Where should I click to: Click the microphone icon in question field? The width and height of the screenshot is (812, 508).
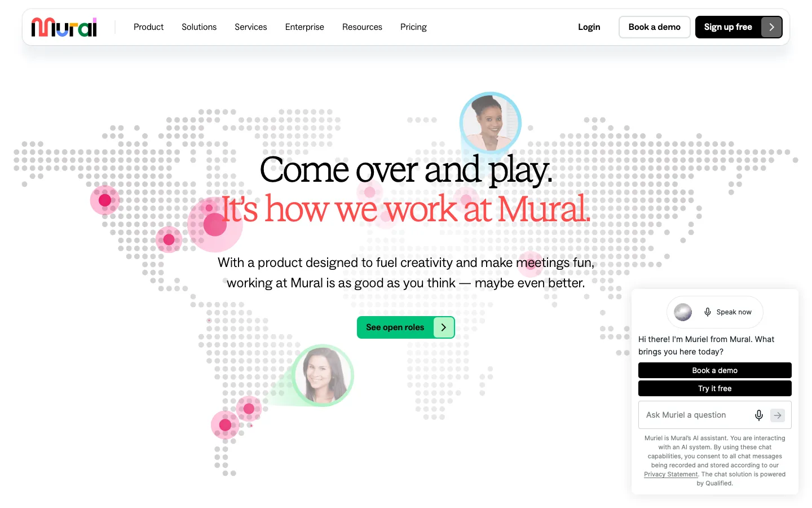[x=759, y=415]
